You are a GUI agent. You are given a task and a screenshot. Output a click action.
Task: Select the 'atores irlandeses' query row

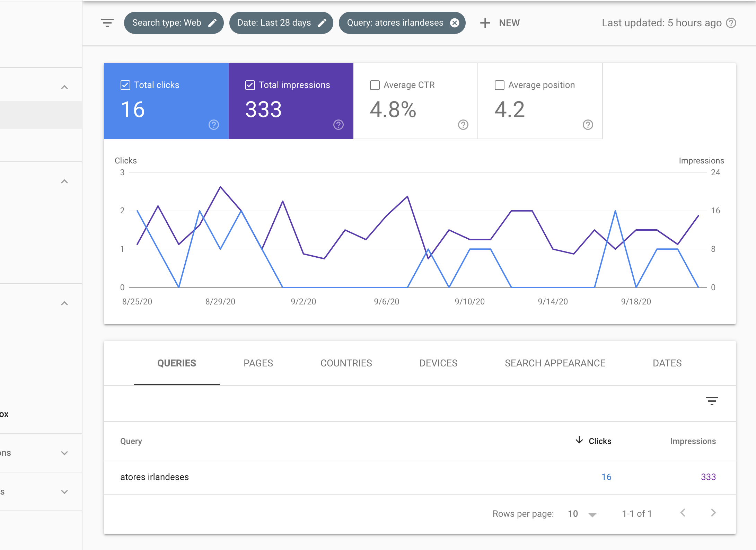(x=155, y=477)
